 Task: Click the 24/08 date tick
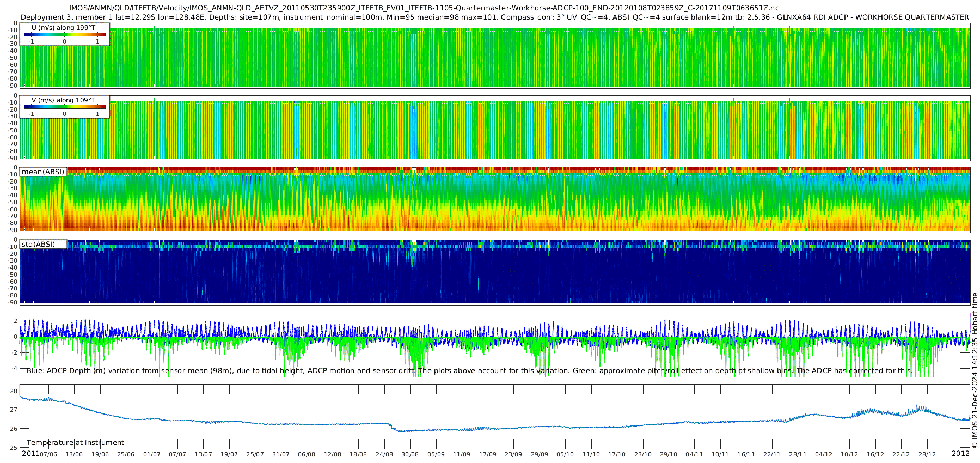tap(384, 454)
